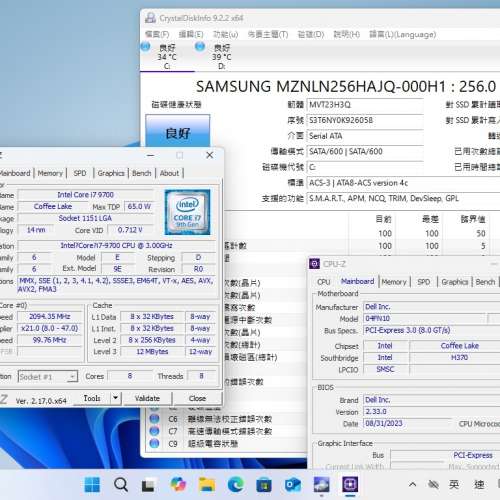Screen dimensions: 500x500
Task: Open Outlook from the taskbar
Action: [x=293, y=485]
